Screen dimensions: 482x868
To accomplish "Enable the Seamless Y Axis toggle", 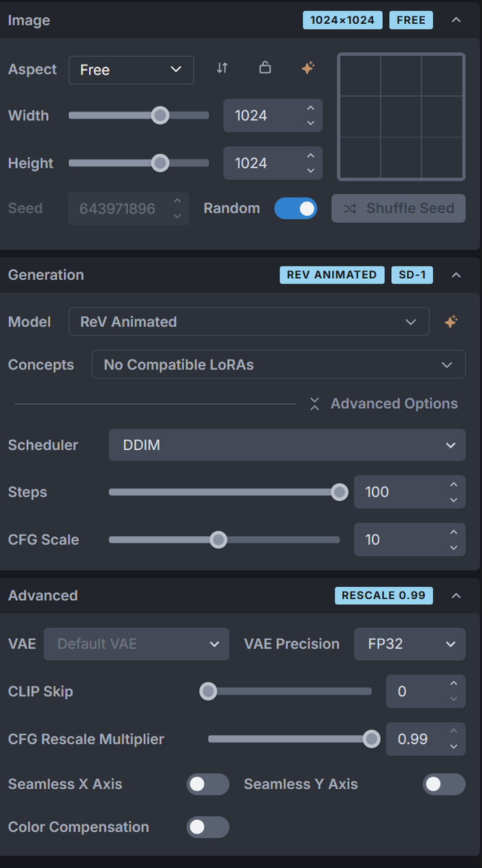I will click(443, 784).
